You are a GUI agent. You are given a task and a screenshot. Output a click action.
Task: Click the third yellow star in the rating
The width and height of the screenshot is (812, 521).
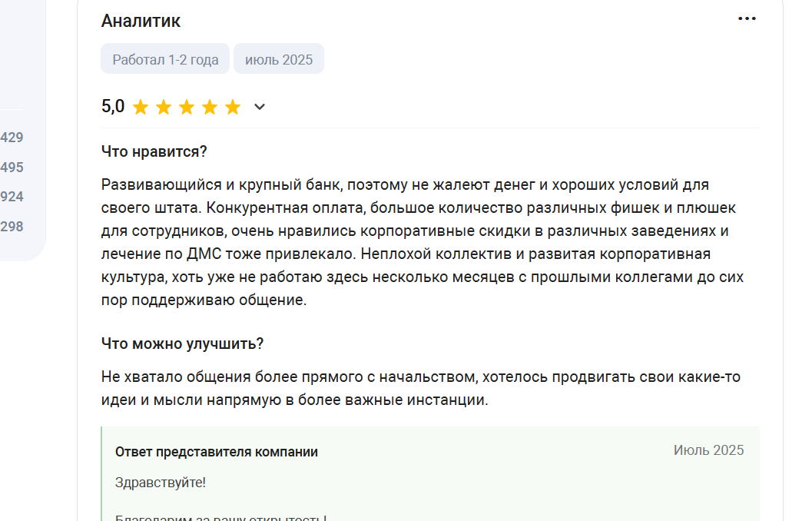(x=187, y=108)
